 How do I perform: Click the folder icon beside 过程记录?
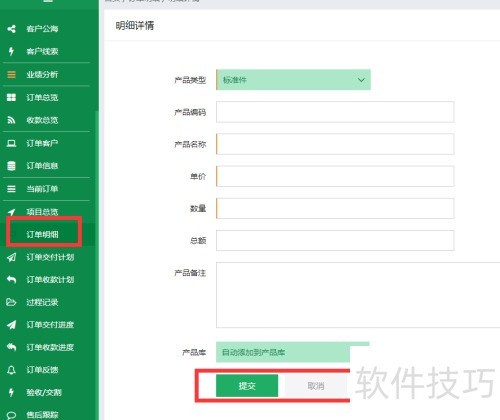pyautogui.click(x=11, y=302)
